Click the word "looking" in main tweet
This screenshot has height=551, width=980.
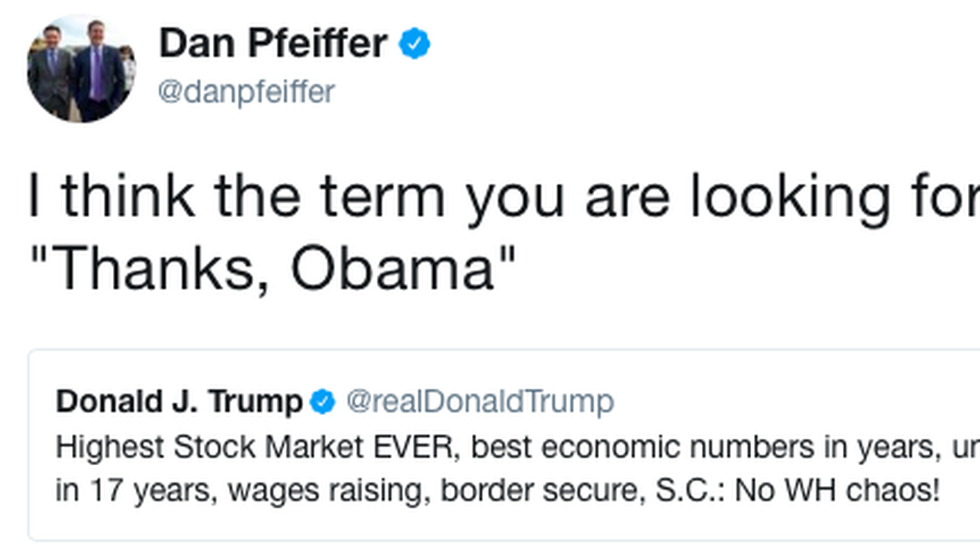coord(790,196)
